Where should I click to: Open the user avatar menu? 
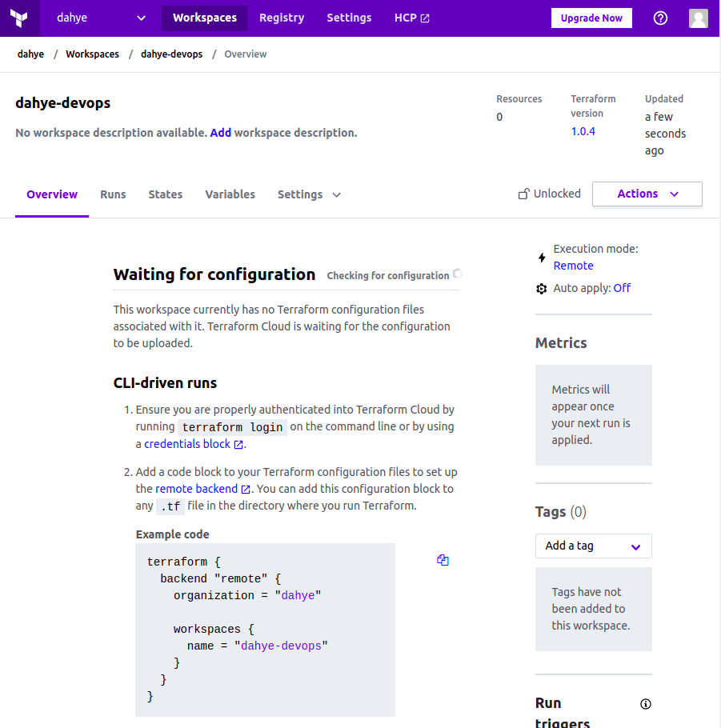coord(699,18)
